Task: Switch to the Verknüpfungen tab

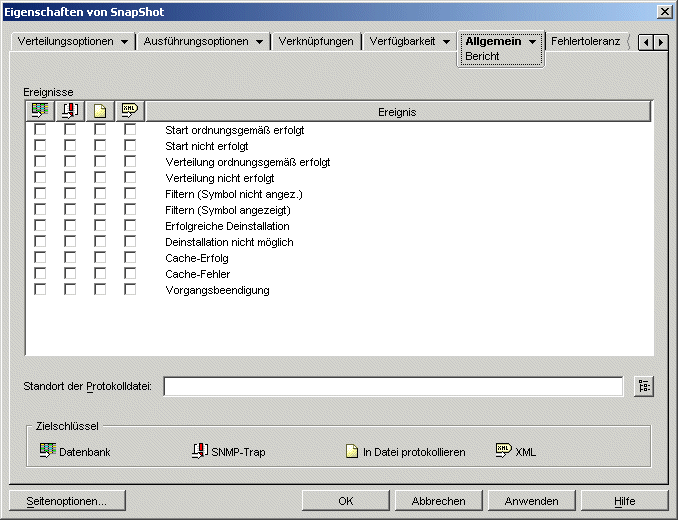Action: tap(318, 42)
